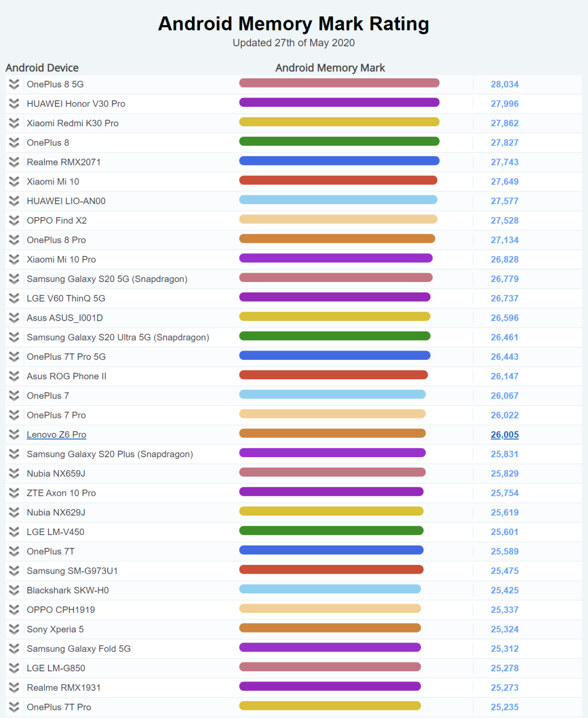Open the Blackshark SKW-H0 device link
588x718 pixels.
pyautogui.click(x=68, y=590)
